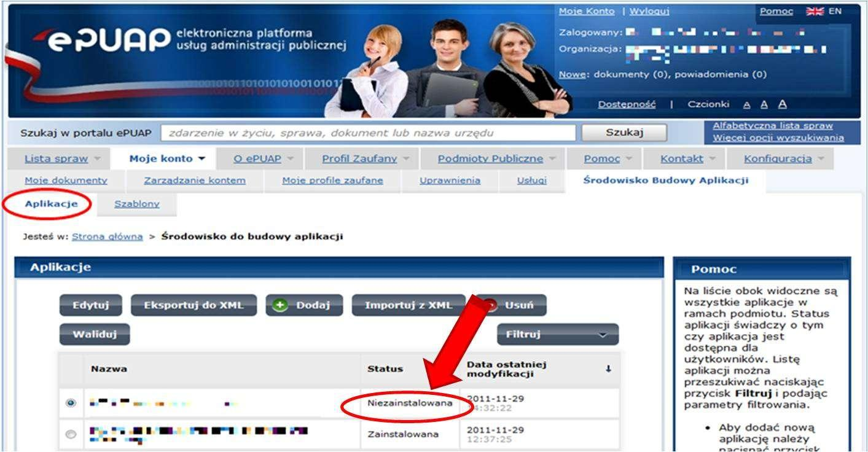This screenshot has height=452, width=868.
Task: Open Alfabetyczna lista spraw link
Action: tap(773, 126)
